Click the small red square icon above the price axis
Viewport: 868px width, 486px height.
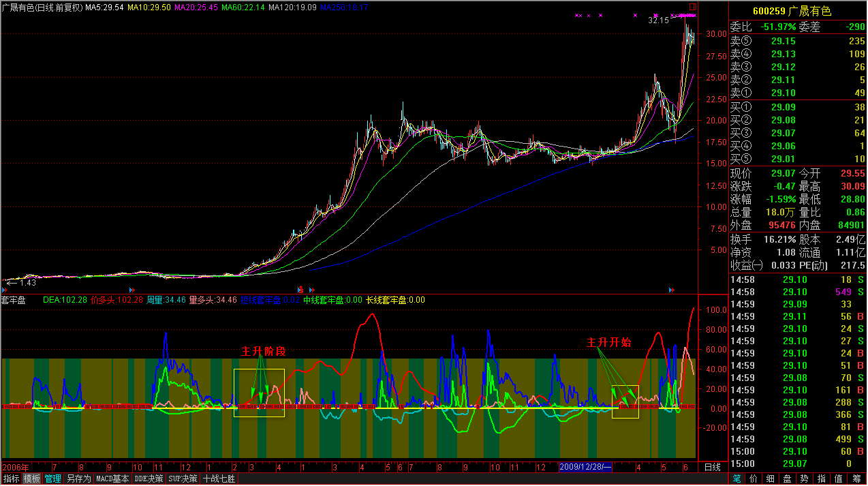693,7
